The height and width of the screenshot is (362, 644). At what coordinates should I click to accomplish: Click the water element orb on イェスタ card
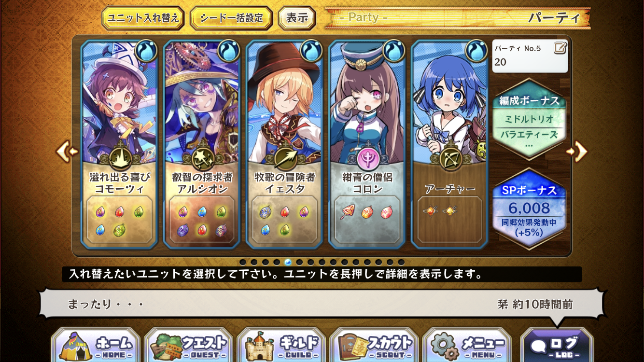311,50
